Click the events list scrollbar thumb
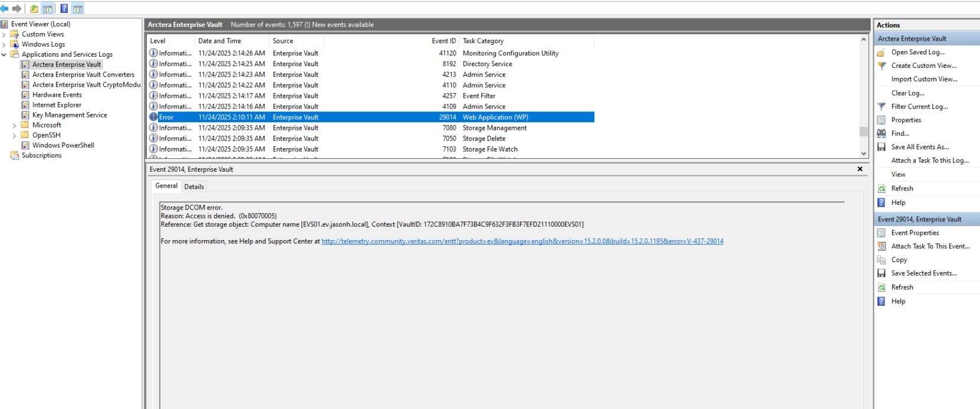The image size is (980, 409). coord(864,131)
